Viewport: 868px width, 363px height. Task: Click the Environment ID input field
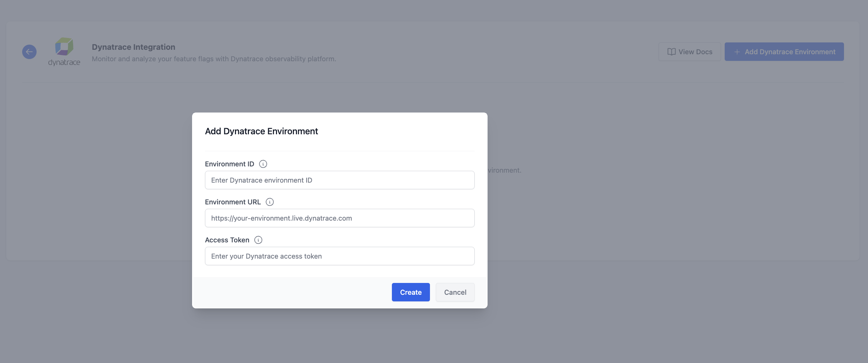click(x=339, y=180)
